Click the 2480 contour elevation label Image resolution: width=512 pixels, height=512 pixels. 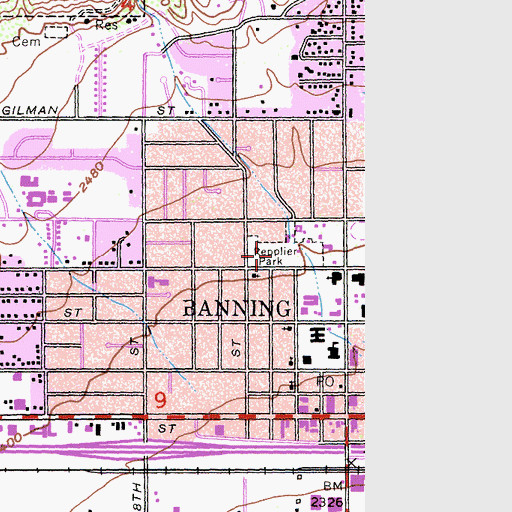[x=92, y=177]
